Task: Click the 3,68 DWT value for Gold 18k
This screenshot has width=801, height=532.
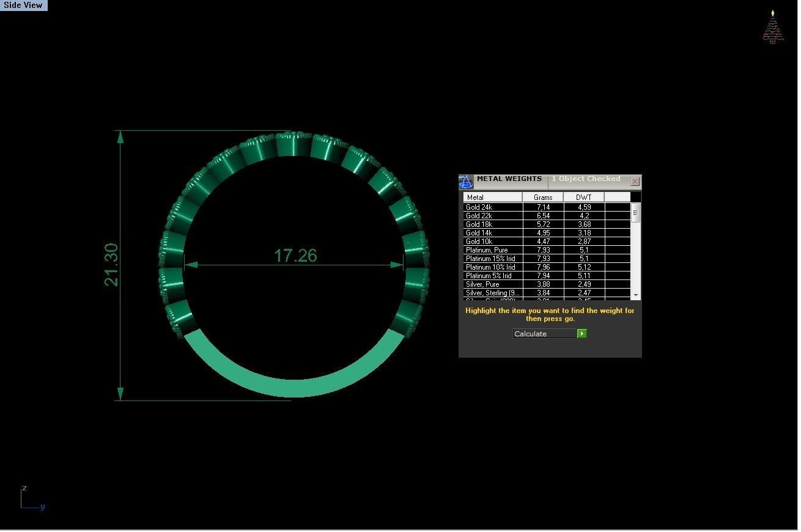Action: 584,224
